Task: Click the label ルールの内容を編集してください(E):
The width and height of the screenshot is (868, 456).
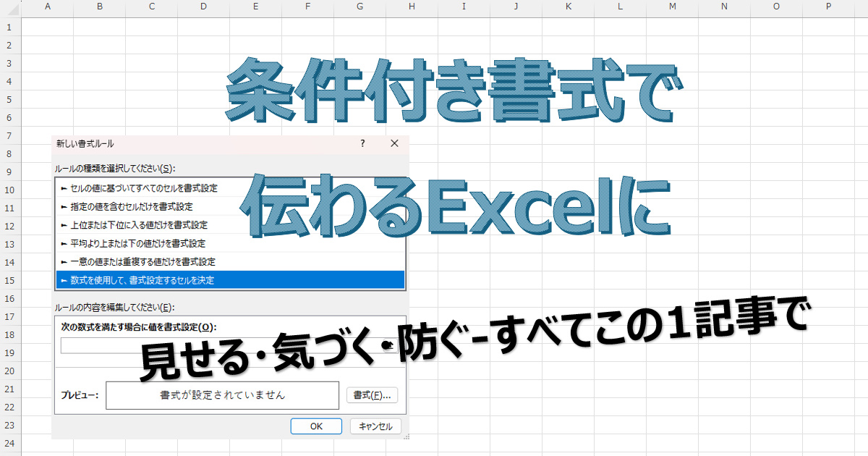Action: [x=115, y=306]
